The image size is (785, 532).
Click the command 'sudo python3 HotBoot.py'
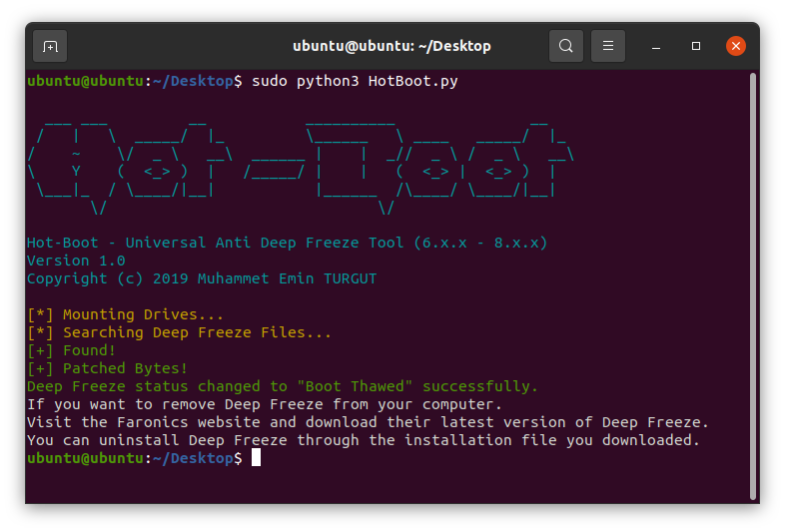tap(355, 81)
